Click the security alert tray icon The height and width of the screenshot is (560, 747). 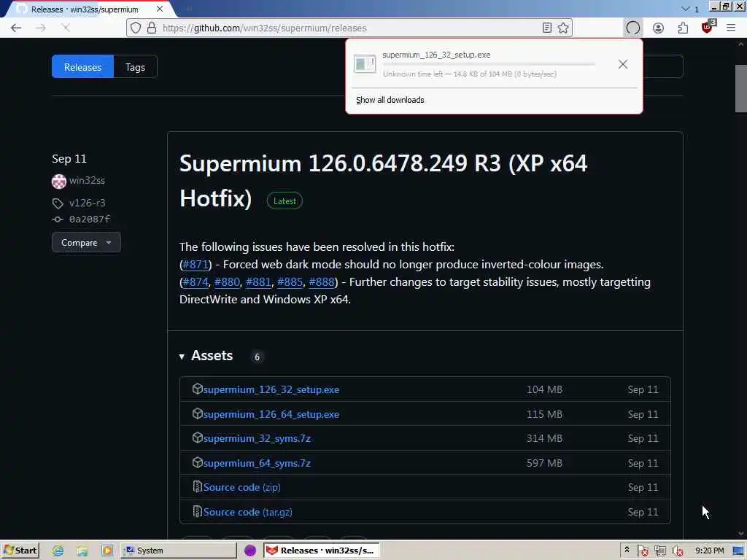pyautogui.click(x=642, y=551)
